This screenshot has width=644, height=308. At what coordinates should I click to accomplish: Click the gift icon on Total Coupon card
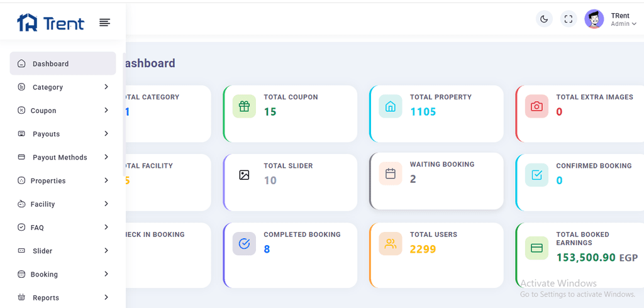(x=244, y=106)
